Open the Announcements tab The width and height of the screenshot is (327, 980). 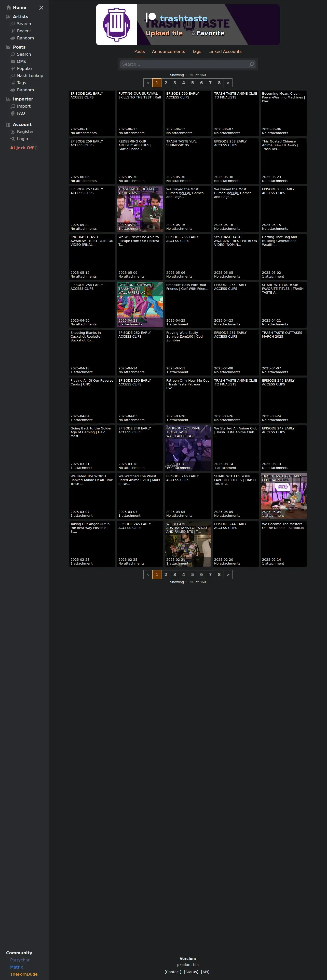coord(168,52)
